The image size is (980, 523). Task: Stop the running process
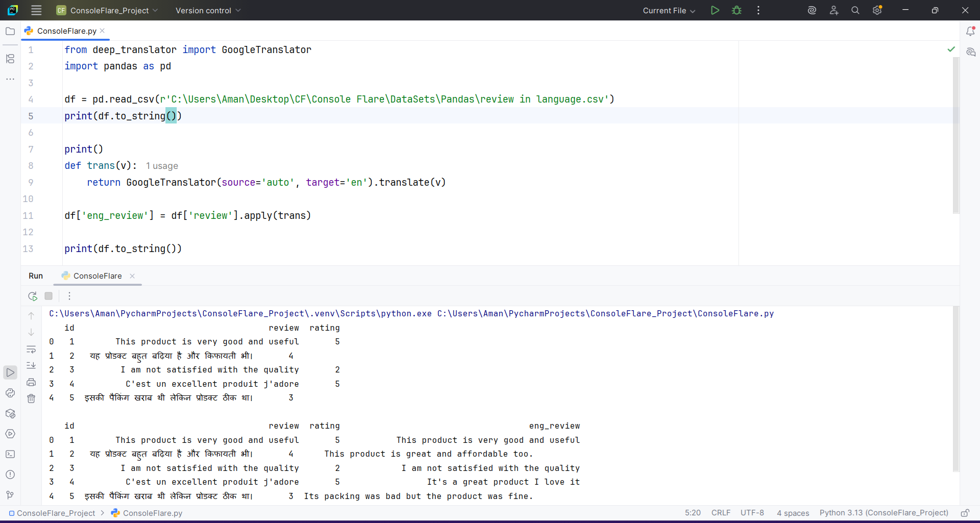tap(49, 296)
